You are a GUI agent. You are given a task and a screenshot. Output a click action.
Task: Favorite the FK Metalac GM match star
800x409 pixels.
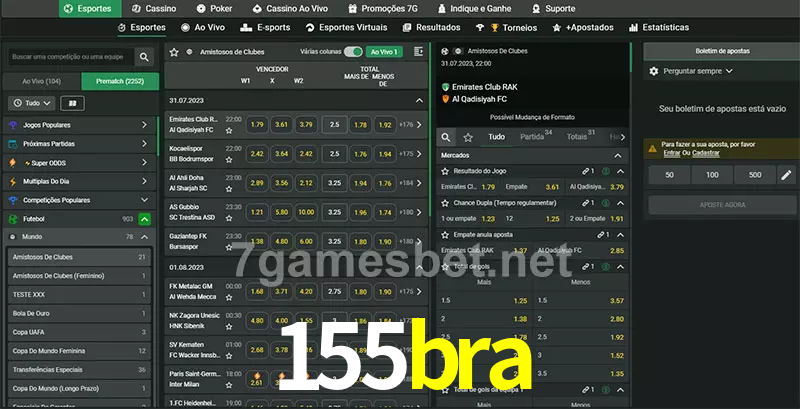tap(229, 297)
